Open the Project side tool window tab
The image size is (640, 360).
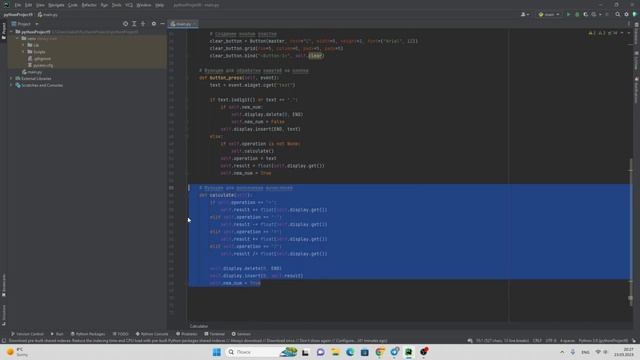(4, 31)
